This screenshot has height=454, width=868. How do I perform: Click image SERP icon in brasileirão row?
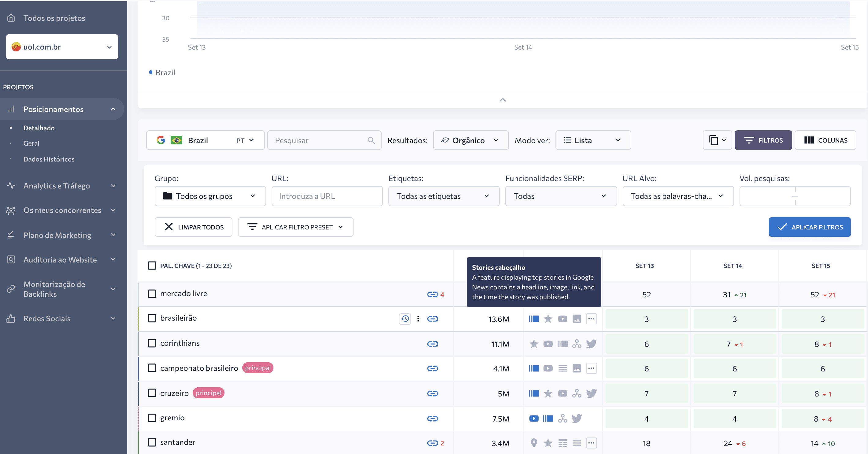[577, 318]
